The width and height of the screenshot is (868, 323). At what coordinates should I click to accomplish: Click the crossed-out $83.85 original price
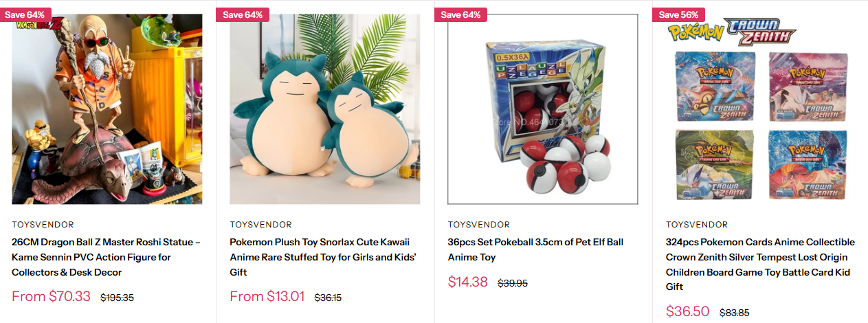point(735,313)
